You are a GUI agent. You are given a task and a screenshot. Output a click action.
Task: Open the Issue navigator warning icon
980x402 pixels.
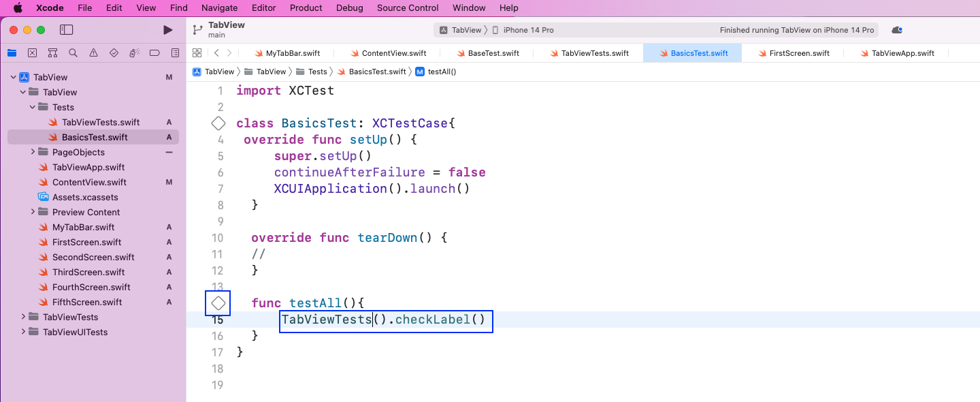(x=93, y=53)
